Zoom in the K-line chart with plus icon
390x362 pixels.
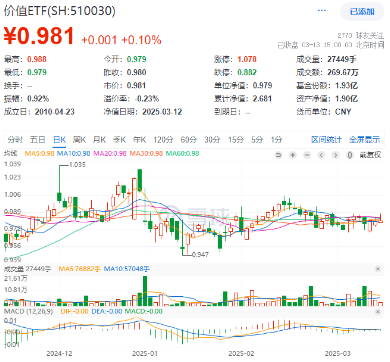[293, 155]
